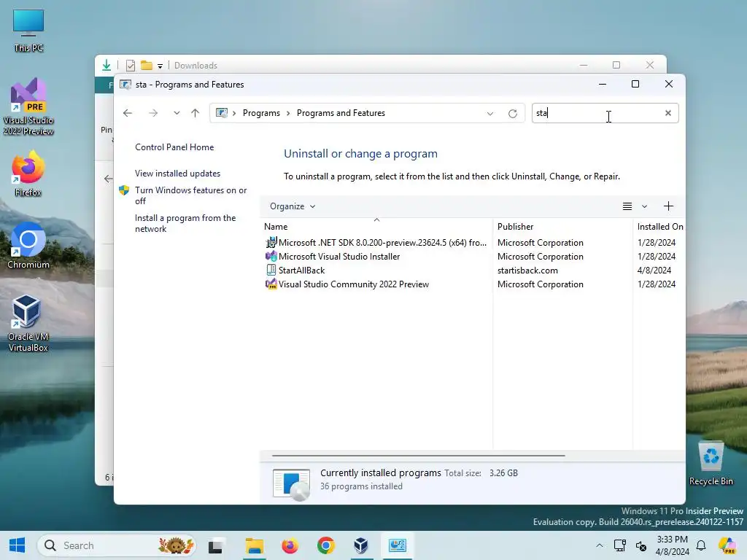Go back in Programs and Features
Screen dimensions: 747x560
127,113
